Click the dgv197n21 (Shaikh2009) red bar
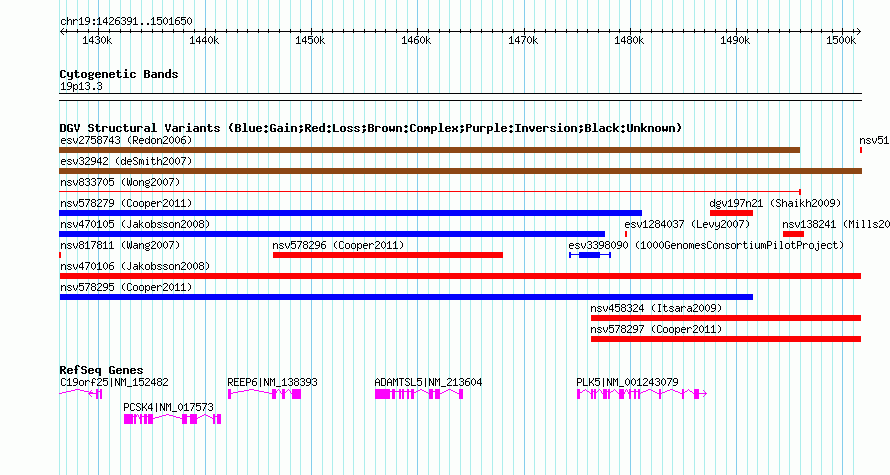The height and width of the screenshot is (475, 890). point(731,213)
